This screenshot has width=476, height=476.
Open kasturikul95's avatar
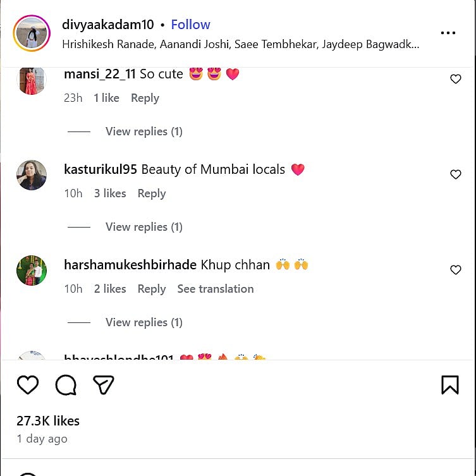pos(32,175)
